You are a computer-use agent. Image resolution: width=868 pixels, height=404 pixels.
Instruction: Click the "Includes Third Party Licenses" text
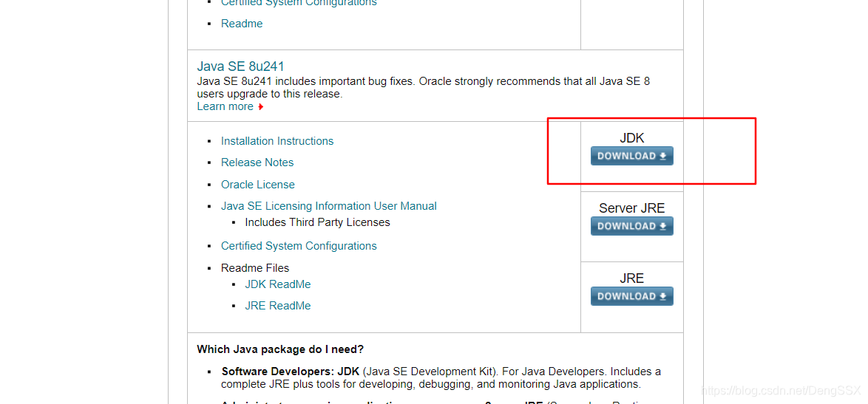pos(318,222)
